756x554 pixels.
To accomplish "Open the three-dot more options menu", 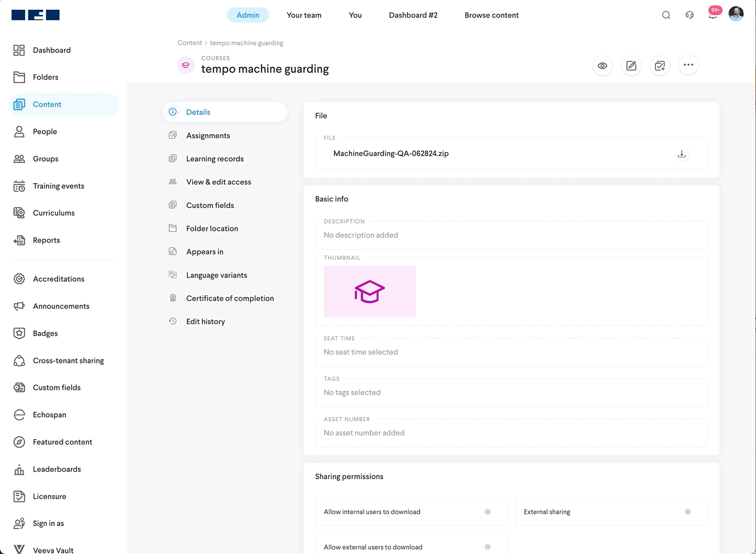I will 688,65.
